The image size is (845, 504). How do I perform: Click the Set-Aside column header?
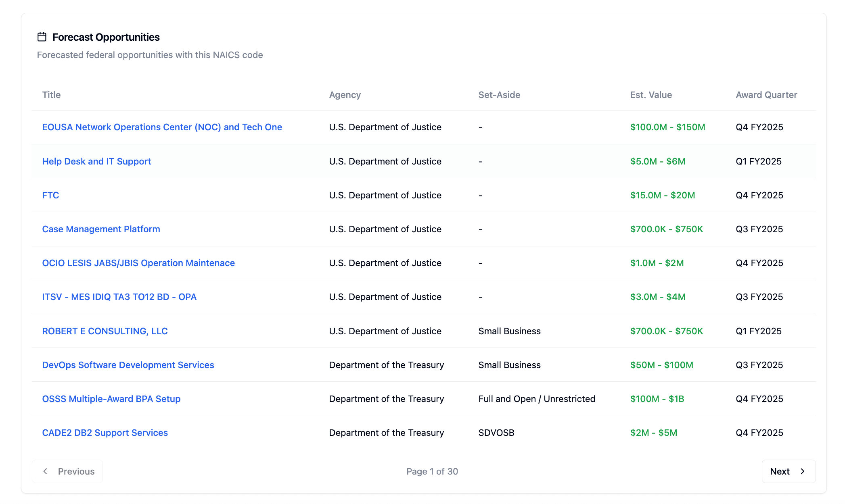coord(499,95)
